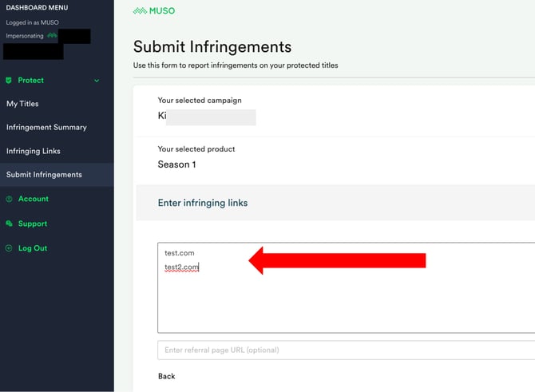Viewport: 535px width, 392px height.
Task: Open the Account section label
Action: (34, 199)
